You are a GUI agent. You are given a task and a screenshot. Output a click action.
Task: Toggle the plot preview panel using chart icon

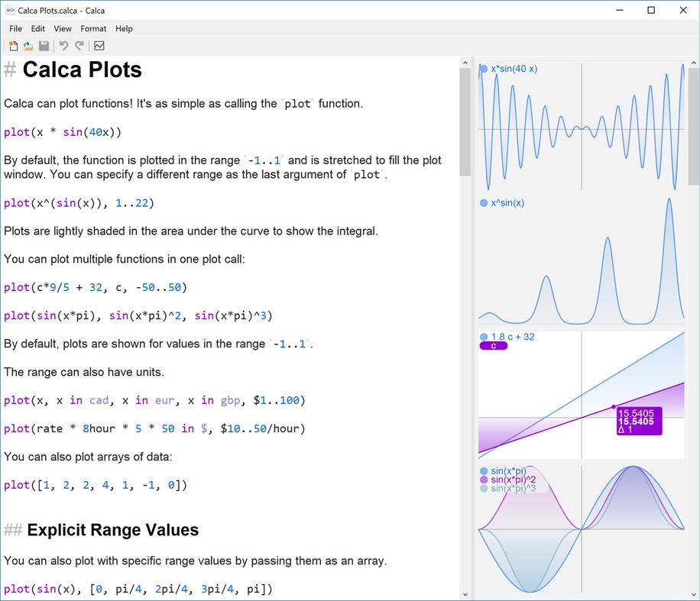(99, 46)
